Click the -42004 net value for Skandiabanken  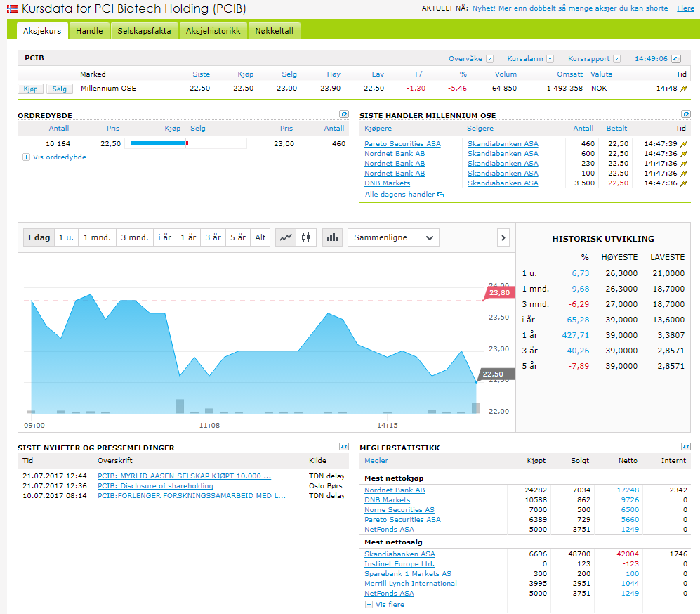click(626, 554)
